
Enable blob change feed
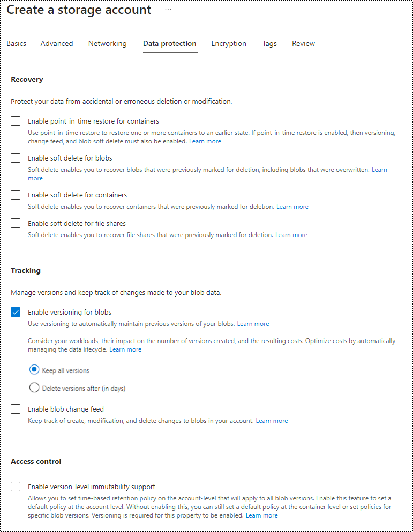[x=16, y=409]
